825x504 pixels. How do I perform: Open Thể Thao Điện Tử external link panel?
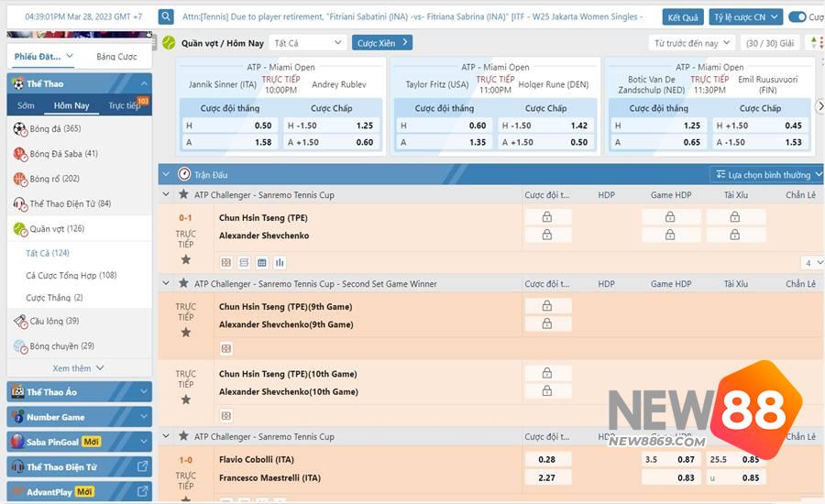pyautogui.click(x=80, y=466)
